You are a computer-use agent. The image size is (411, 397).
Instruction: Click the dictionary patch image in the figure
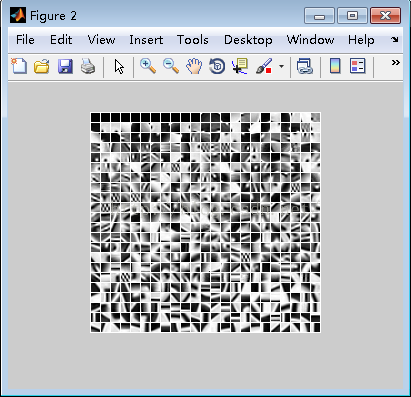click(205, 222)
